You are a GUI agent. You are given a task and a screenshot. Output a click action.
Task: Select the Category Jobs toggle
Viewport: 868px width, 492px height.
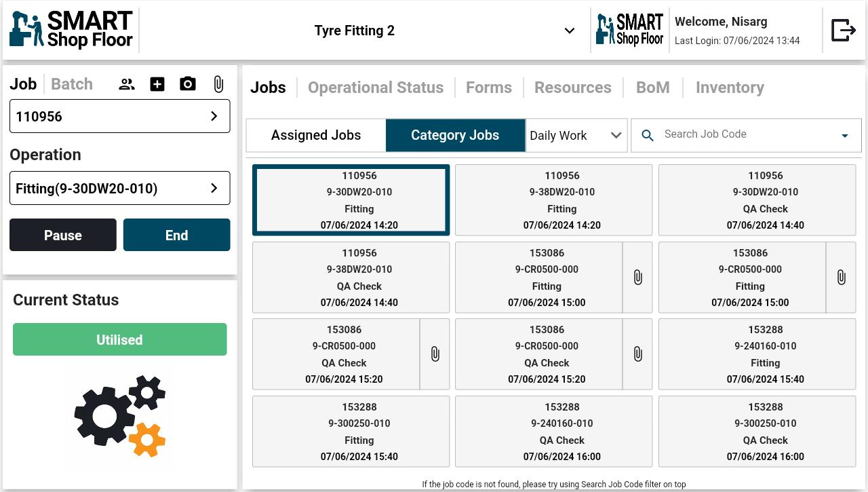455,136
